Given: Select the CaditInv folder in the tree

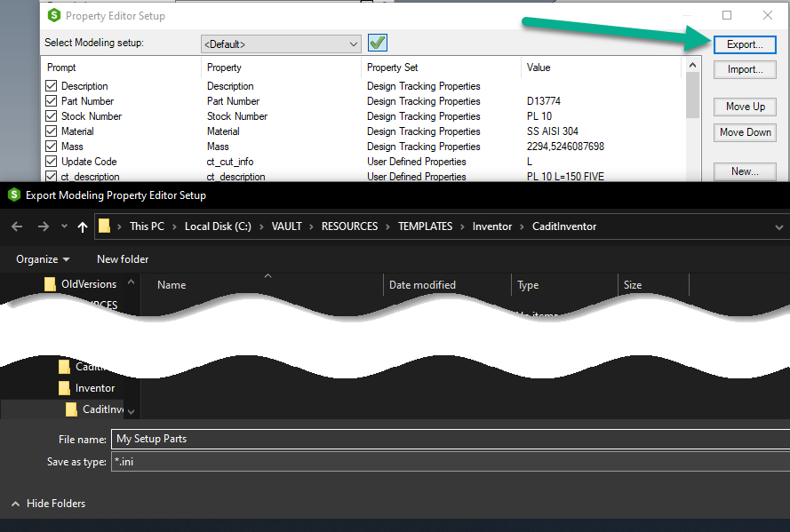Looking at the screenshot, I should click(95, 409).
